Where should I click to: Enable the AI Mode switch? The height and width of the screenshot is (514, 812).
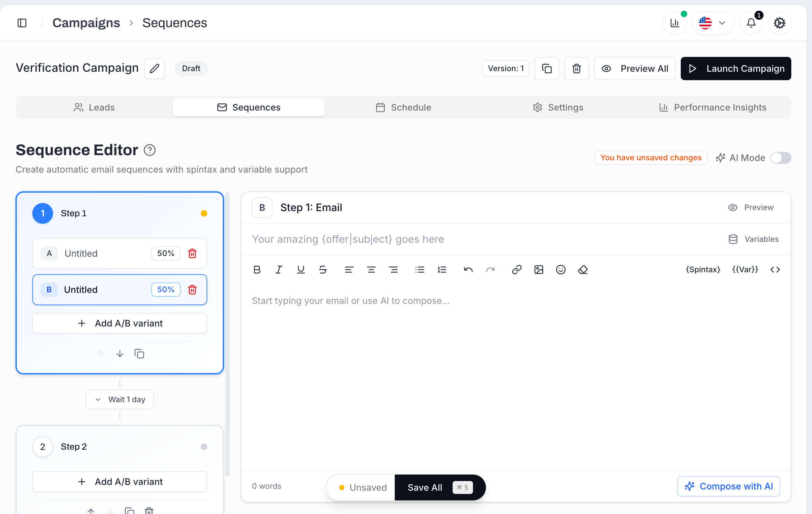pyautogui.click(x=781, y=158)
